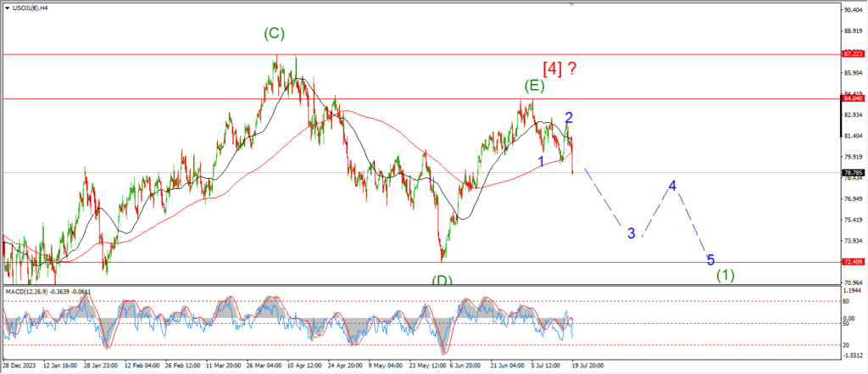This screenshot has width=868, height=374.
Task: Click the 90.404 price scale label
Action: click(x=852, y=10)
